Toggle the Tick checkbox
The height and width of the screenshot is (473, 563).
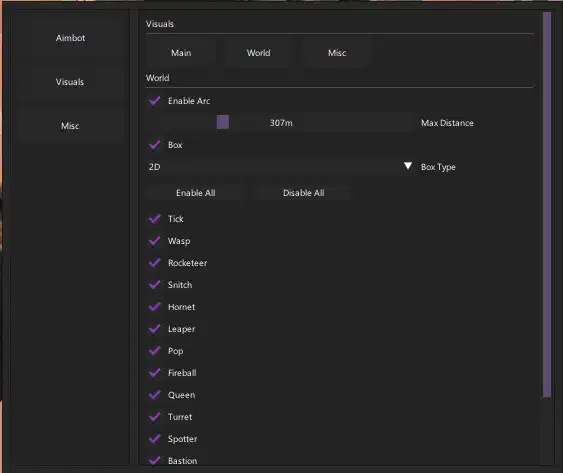pyautogui.click(x=155, y=219)
